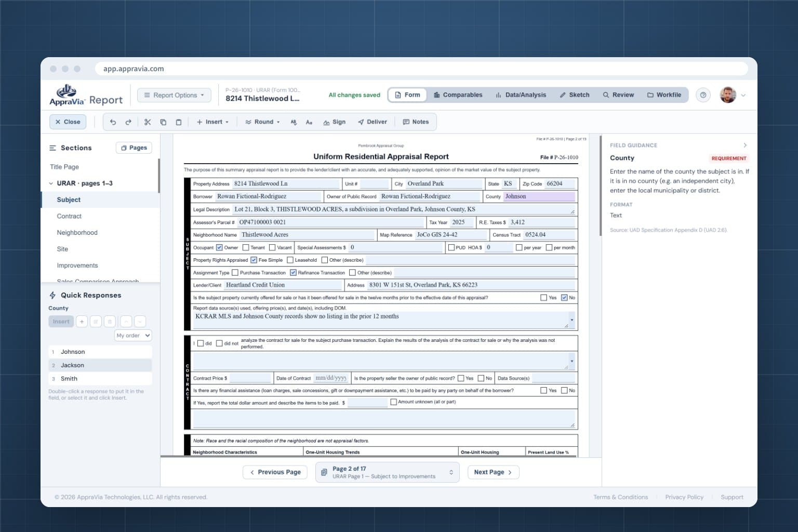
Task: Open the page selector Page 2 of 17
Action: tap(388, 472)
